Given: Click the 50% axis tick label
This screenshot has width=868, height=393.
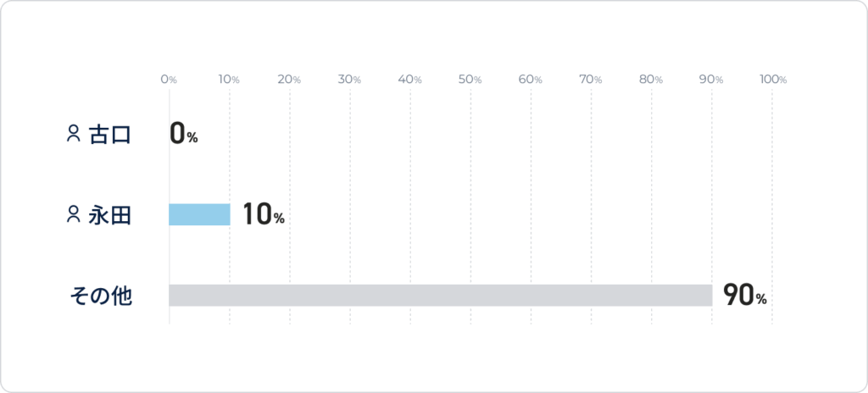Looking at the screenshot, I should pyautogui.click(x=470, y=79).
